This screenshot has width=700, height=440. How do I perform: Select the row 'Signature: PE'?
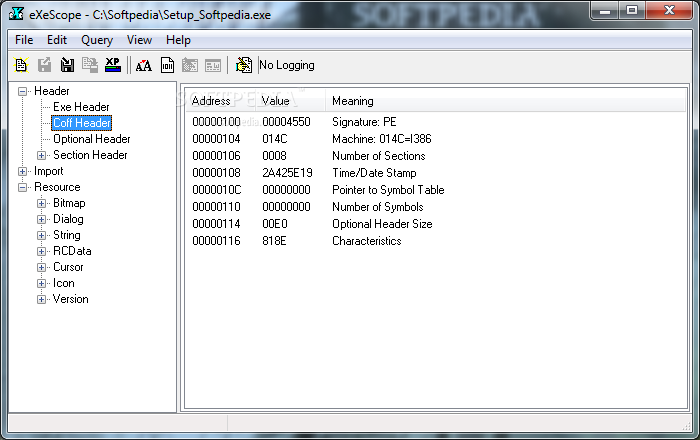coord(436,122)
